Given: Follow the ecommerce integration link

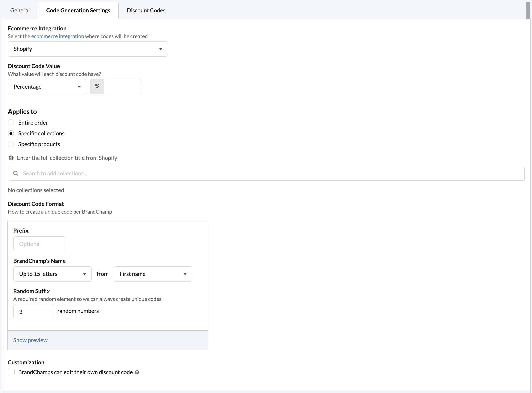Looking at the screenshot, I should pyautogui.click(x=58, y=36).
